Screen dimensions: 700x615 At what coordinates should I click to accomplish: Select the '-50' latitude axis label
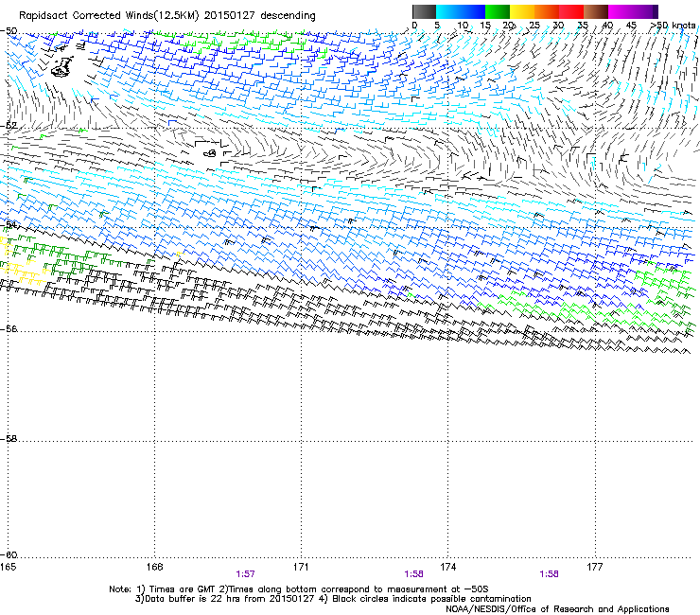tap(9, 31)
